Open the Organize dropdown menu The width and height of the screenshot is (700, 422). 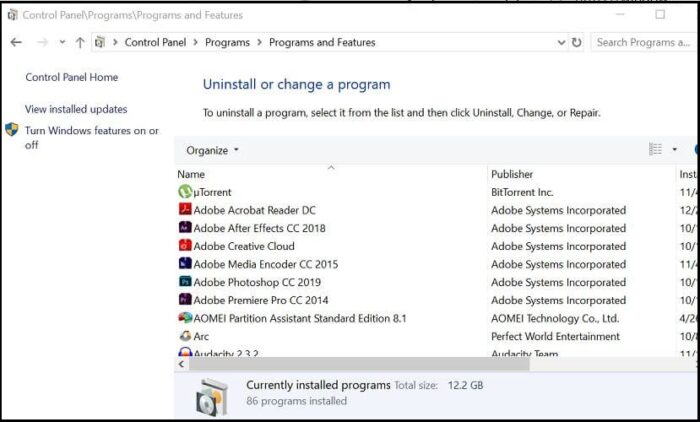point(212,150)
